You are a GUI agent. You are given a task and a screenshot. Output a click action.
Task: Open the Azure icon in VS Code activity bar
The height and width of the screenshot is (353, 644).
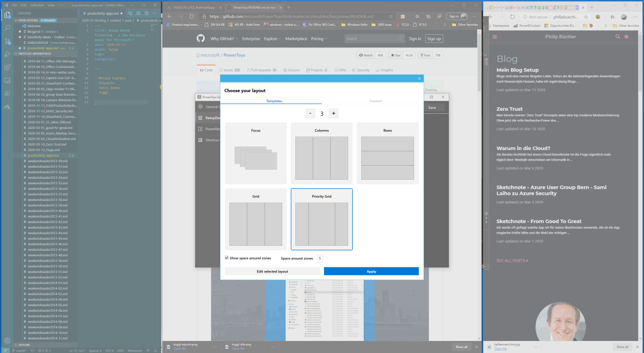click(x=7, y=107)
